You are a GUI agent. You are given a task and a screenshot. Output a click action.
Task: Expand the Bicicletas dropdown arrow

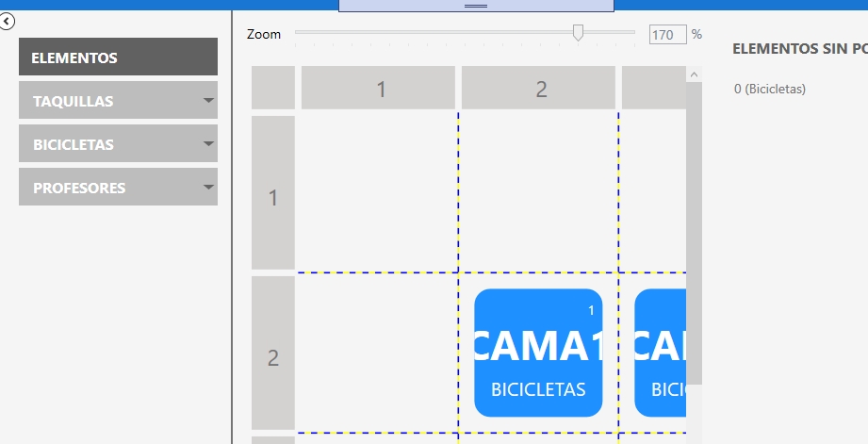click(208, 143)
